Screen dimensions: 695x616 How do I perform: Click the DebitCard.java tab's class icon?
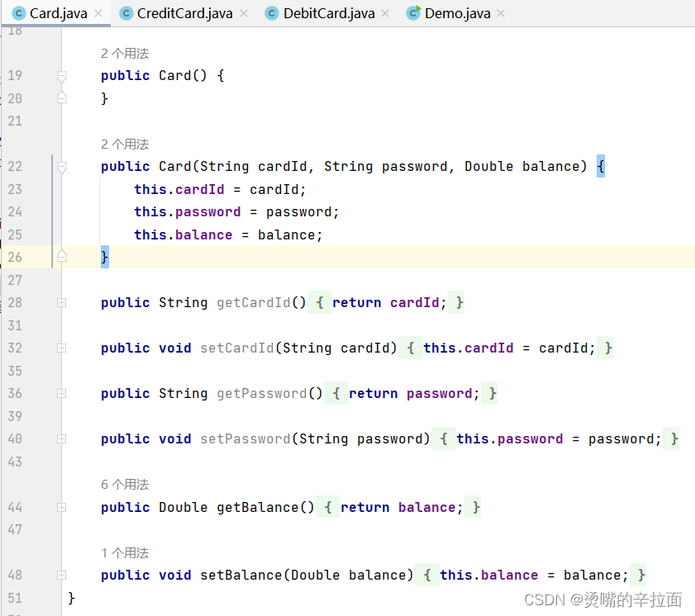coord(271,13)
